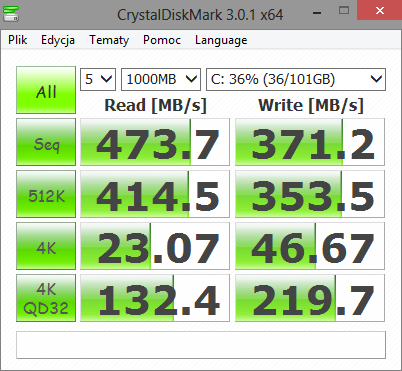Click the Read [MB/s] column header

[155, 105]
